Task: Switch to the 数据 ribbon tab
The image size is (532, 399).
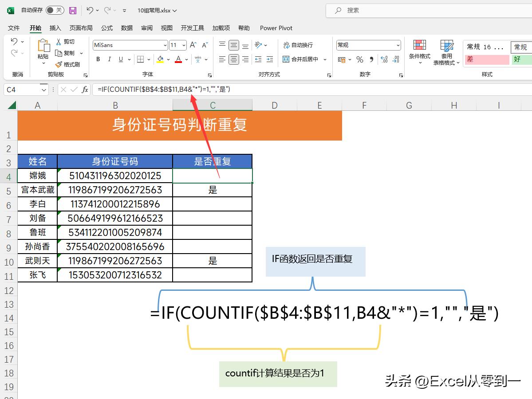Action: [126, 28]
